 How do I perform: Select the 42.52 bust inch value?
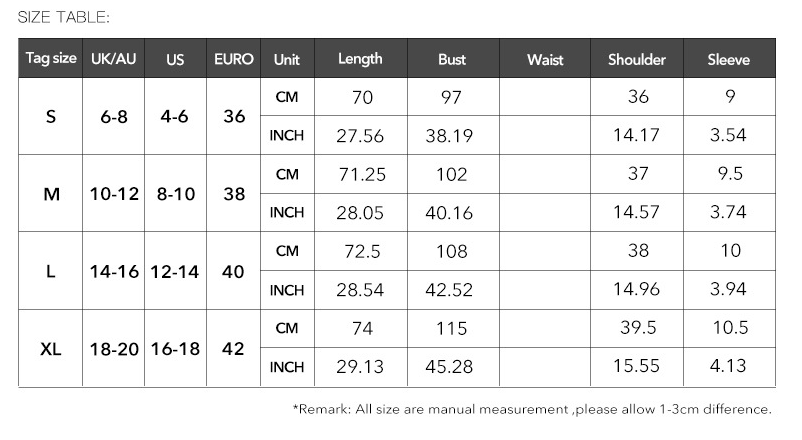tap(452, 290)
